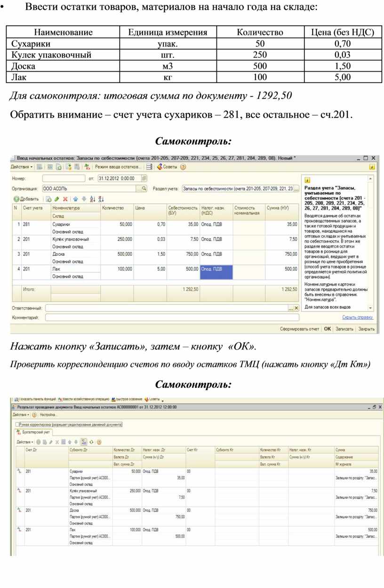The height and width of the screenshot is (588, 384).
Task: Sort table rows descending
Action: (101, 199)
